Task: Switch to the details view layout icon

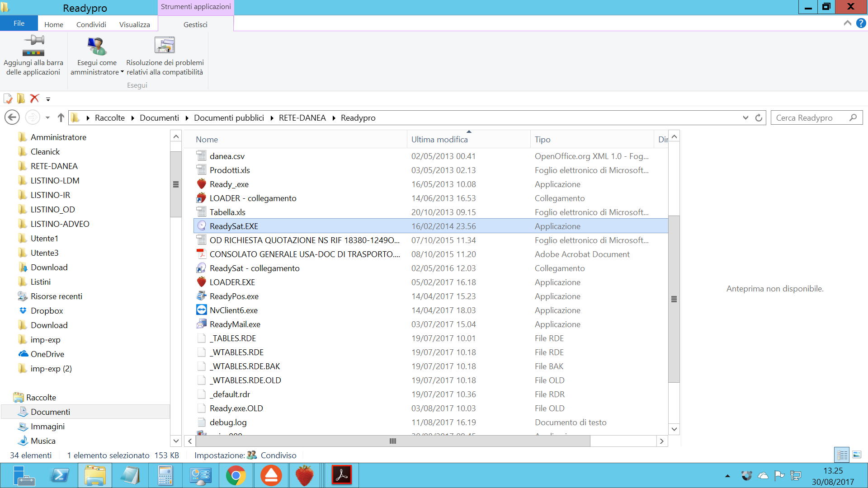Action: coord(842,455)
